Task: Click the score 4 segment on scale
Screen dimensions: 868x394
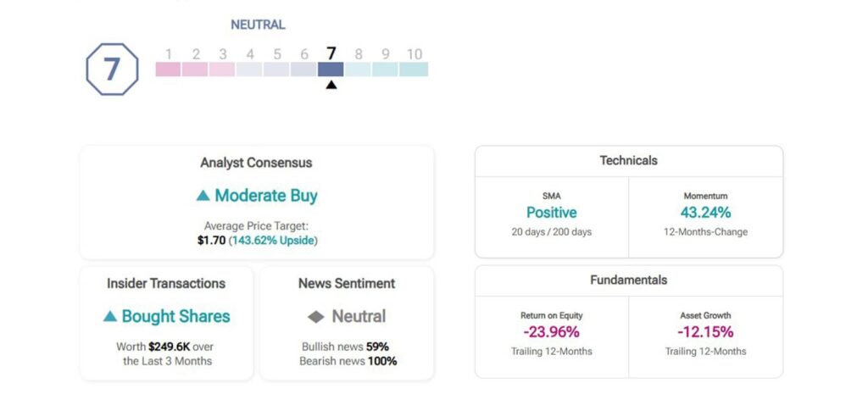Action: [249, 69]
